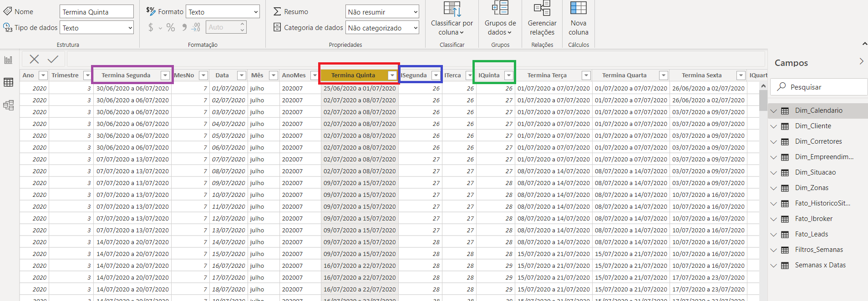The width and height of the screenshot is (868, 301).
Task: Open filter dropdown on AnoMes column
Action: pyautogui.click(x=314, y=75)
